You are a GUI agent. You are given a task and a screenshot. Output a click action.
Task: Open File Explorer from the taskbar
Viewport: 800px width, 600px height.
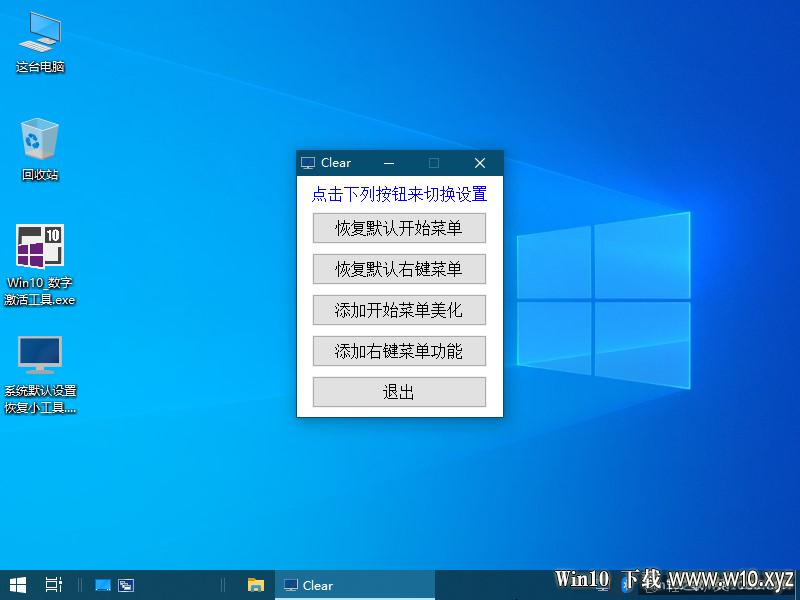(256, 585)
